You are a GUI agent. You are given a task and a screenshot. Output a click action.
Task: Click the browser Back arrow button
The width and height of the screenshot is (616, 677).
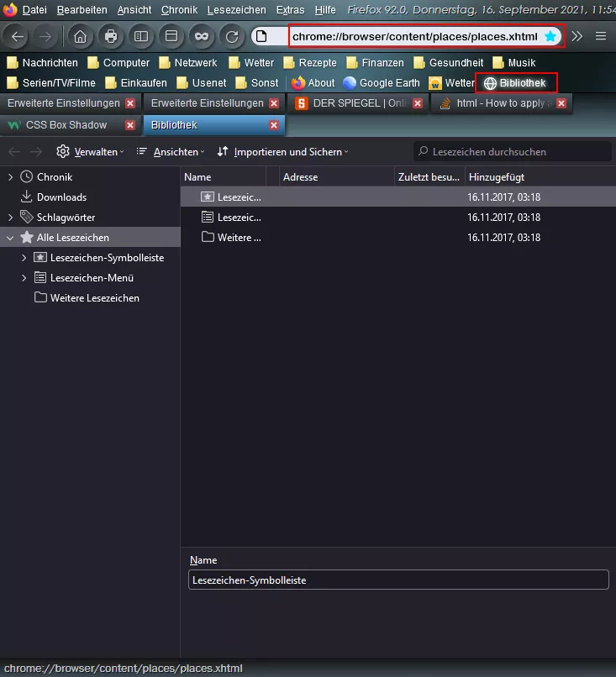pos(18,37)
